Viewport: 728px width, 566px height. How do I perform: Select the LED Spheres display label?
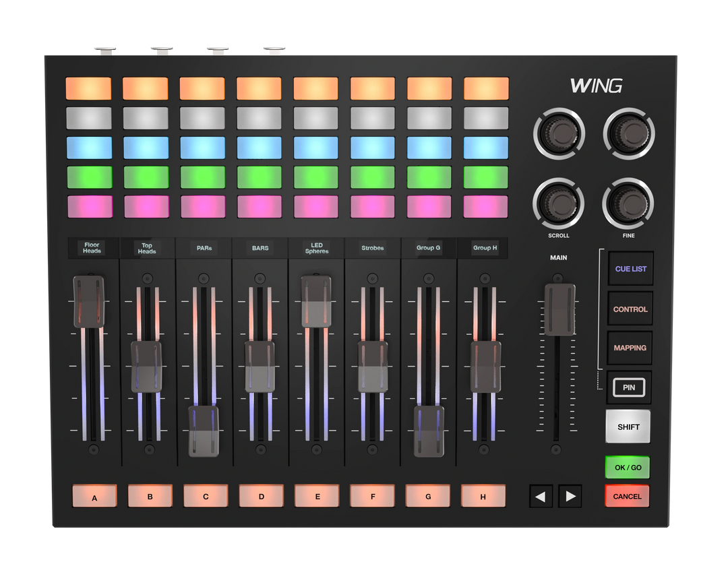point(317,248)
